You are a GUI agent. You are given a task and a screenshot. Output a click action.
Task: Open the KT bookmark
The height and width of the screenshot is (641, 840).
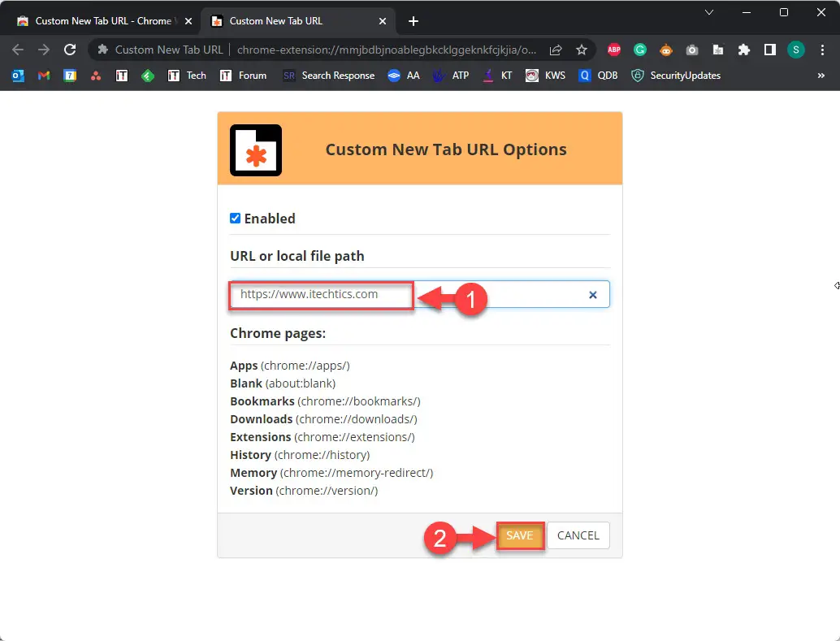pos(497,76)
